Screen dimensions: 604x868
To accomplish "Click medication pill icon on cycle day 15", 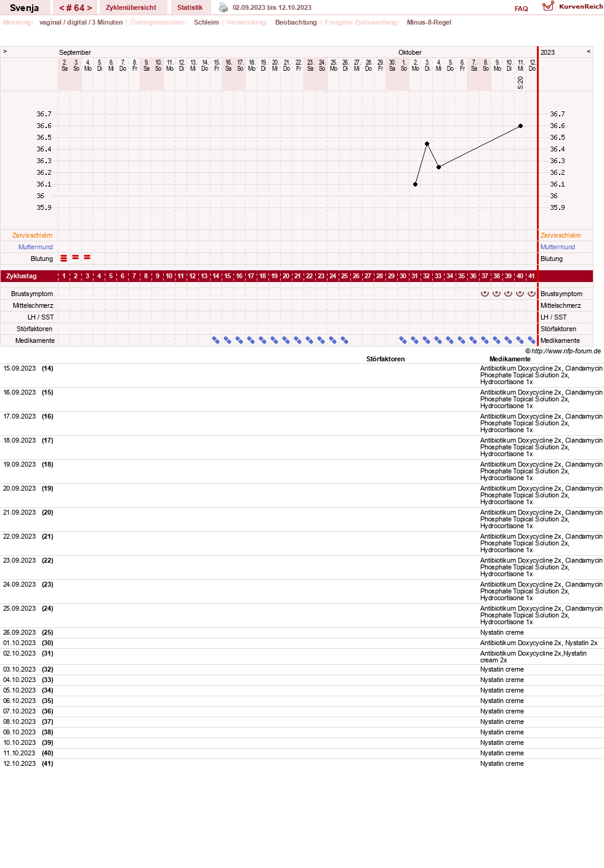I will (227, 340).
